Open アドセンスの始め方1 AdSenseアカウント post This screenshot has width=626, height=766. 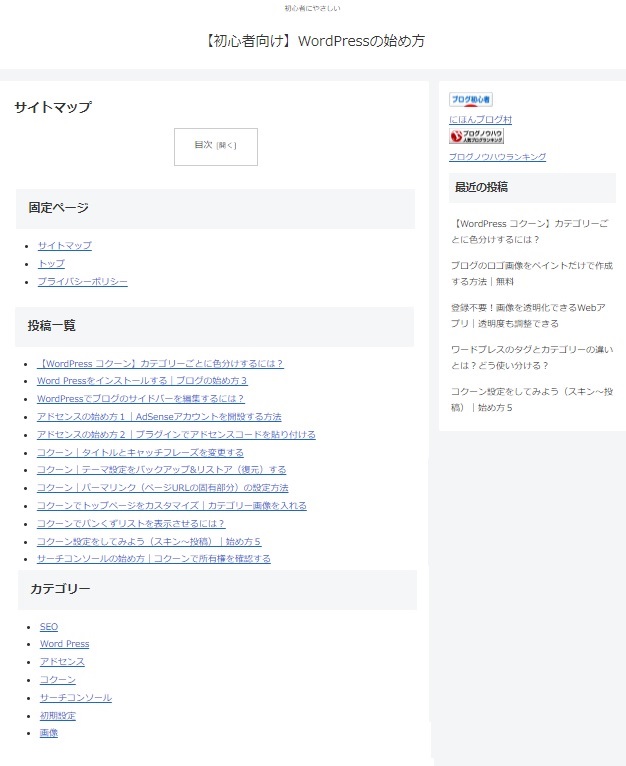(x=159, y=417)
